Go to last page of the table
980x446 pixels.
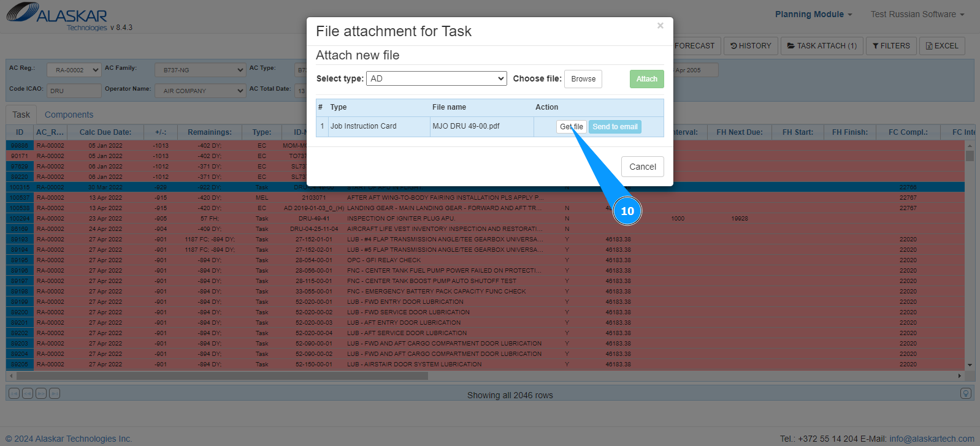[x=55, y=393]
